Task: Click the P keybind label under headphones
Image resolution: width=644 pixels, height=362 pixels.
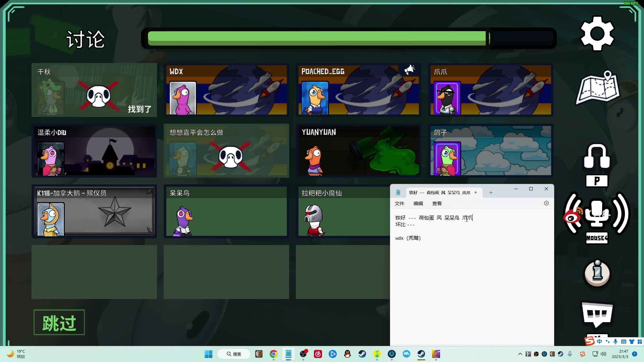Action: 597,181
